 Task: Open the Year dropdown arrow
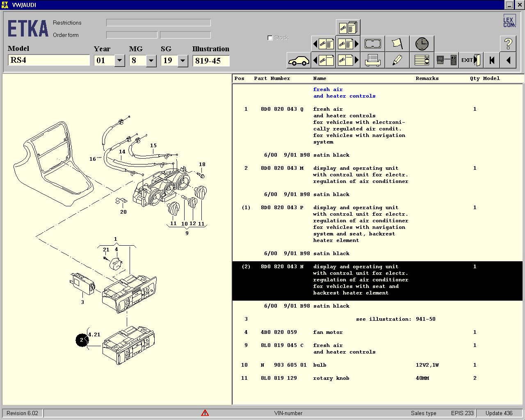click(119, 61)
